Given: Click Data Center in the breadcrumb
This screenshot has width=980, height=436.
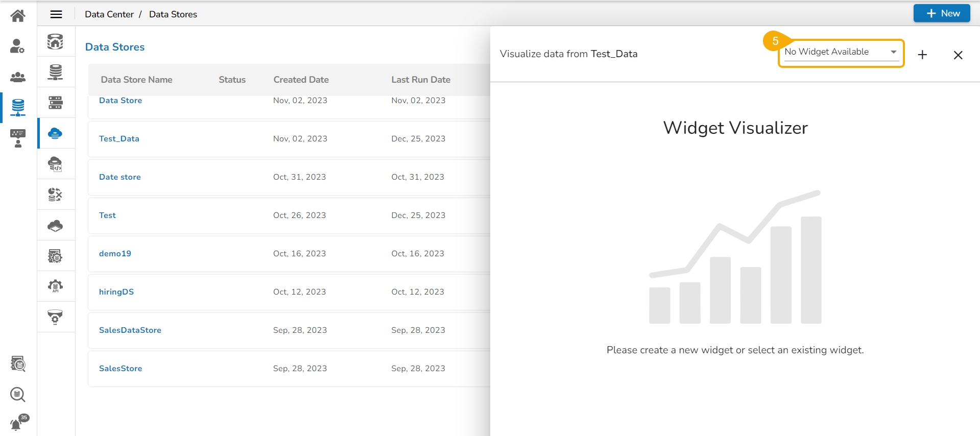Looking at the screenshot, I should click(109, 14).
